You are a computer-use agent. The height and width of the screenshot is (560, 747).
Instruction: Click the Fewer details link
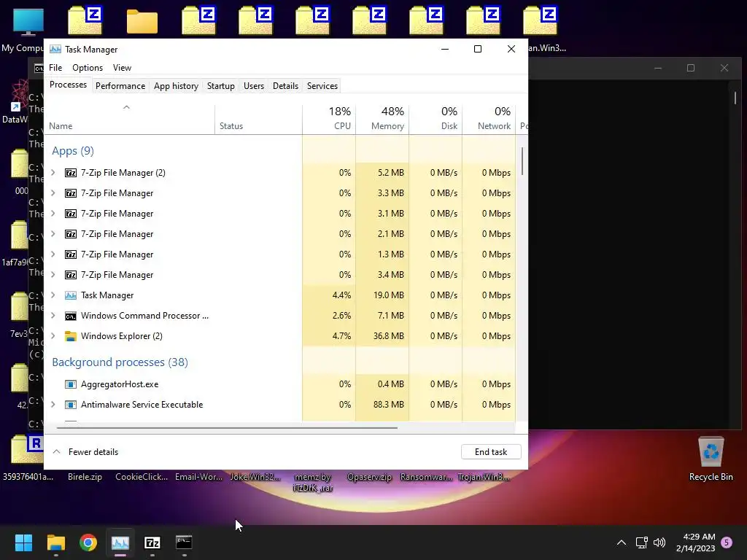93,452
